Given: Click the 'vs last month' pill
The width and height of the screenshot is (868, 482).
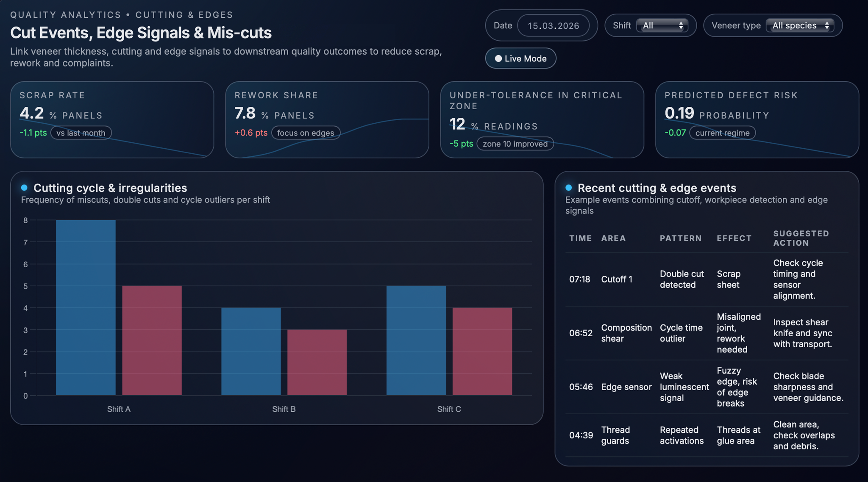Looking at the screenshot, I should 81,133.
